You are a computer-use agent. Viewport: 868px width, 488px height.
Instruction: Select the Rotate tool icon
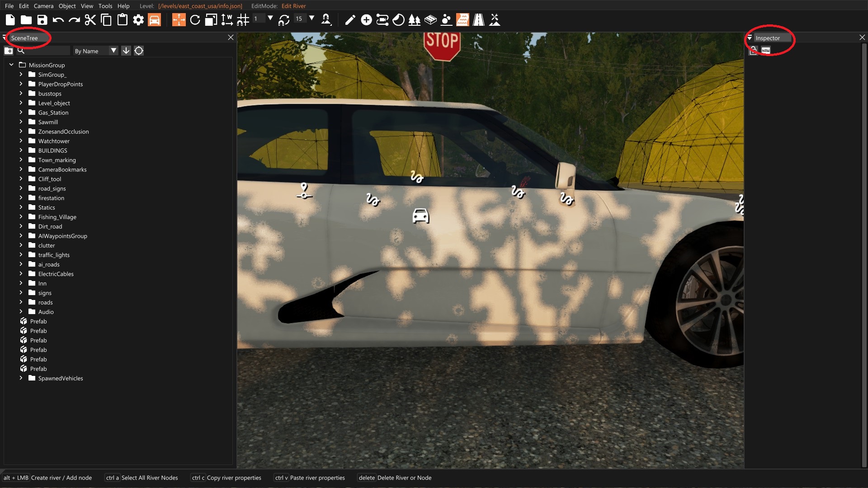click(x=195, y=20)
